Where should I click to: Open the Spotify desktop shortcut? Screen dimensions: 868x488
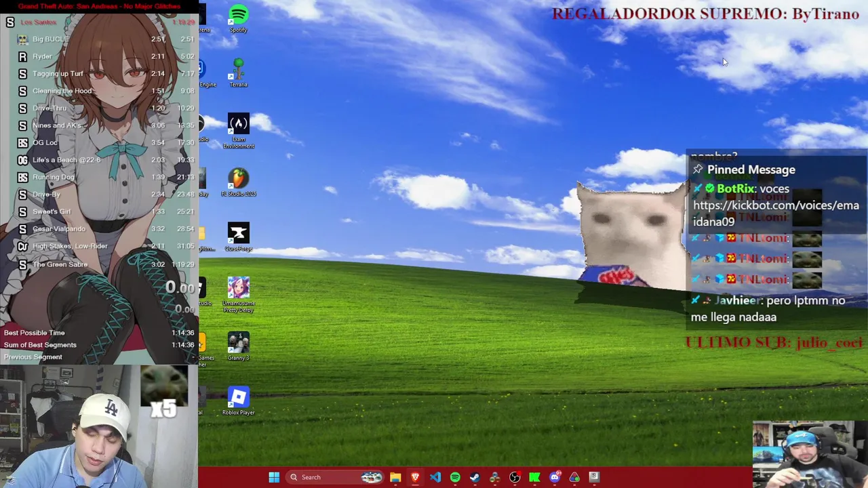click(x=238, y=18)
